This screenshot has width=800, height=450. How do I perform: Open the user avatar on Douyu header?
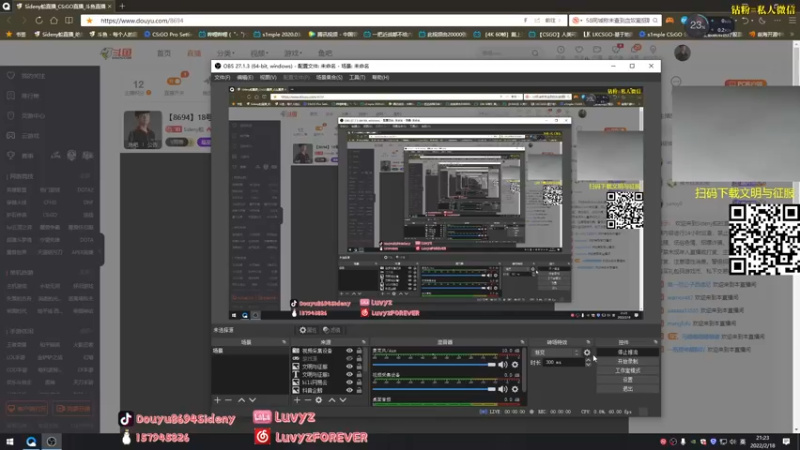(x=682, y=53)
